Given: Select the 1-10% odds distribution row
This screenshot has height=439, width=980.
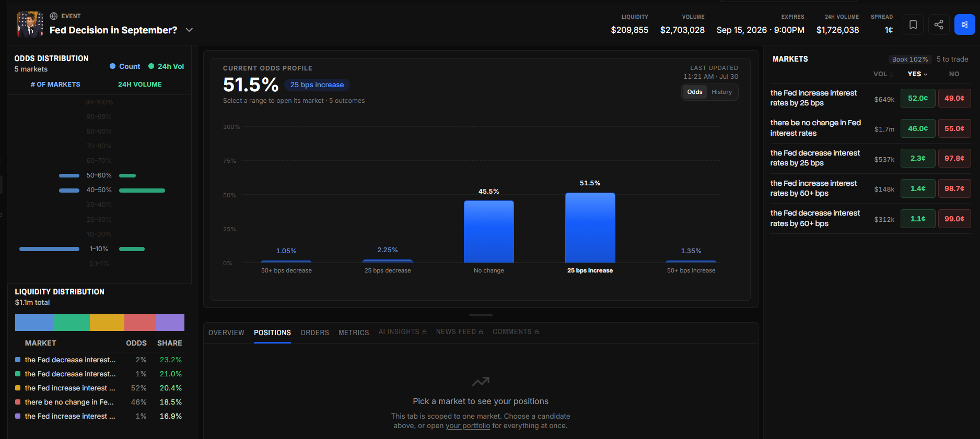Looking at the screenshot, I should coord(99,249).
